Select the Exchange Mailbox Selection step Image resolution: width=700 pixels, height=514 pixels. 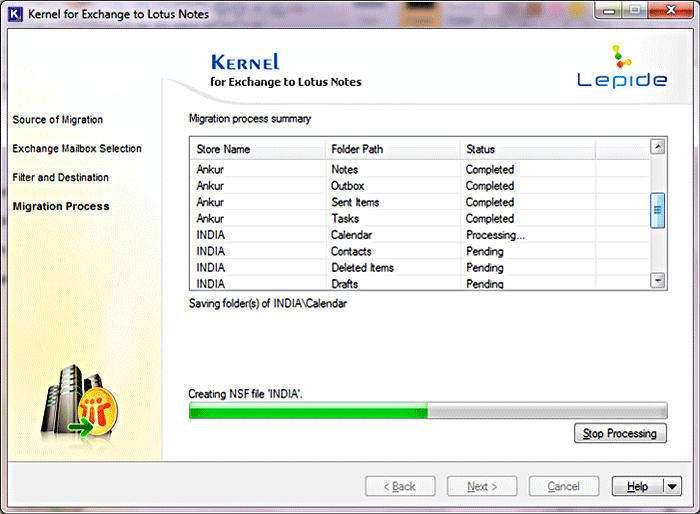77,149
